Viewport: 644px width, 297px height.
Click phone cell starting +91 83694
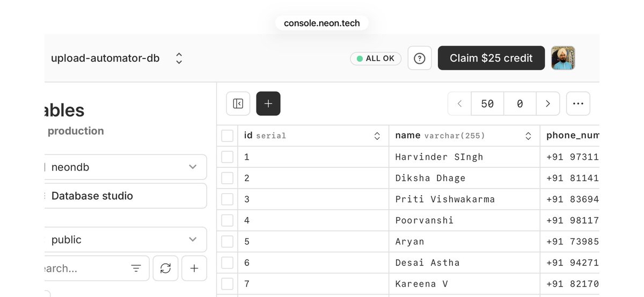pos(570,199)
